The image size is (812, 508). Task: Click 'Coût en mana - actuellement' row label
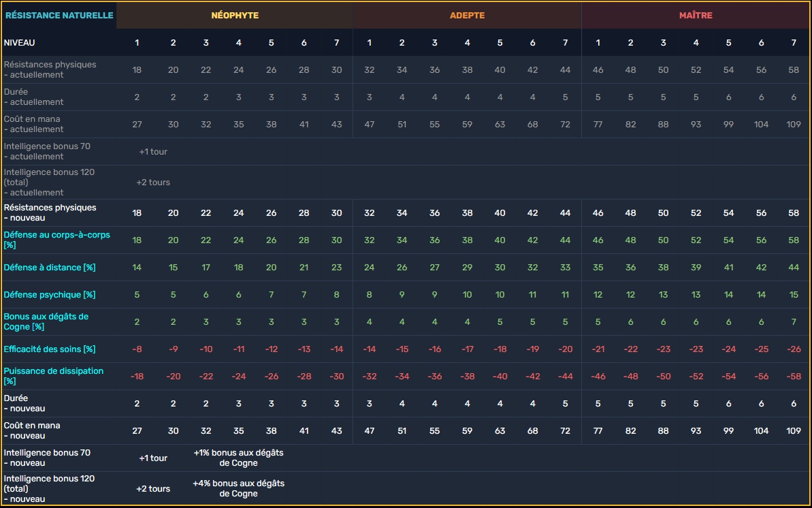(x=33, y=124)
